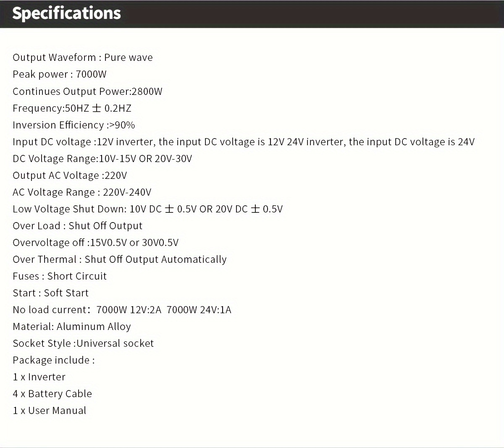Screen dimensions: 504x448
Task: Click the Inversion Efficiency >90% line
Action: pyautogui.click(x=74, y=125)
